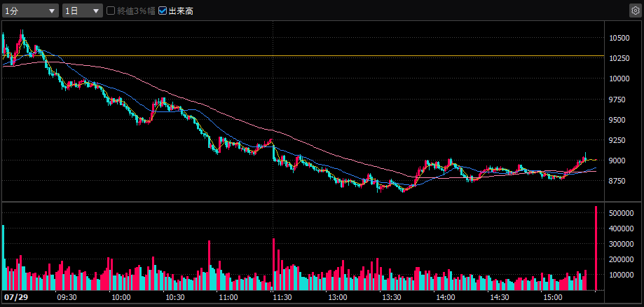Click the 500000 volume axis label
This screenshot has width=644, height=307.
pos(620,213)
